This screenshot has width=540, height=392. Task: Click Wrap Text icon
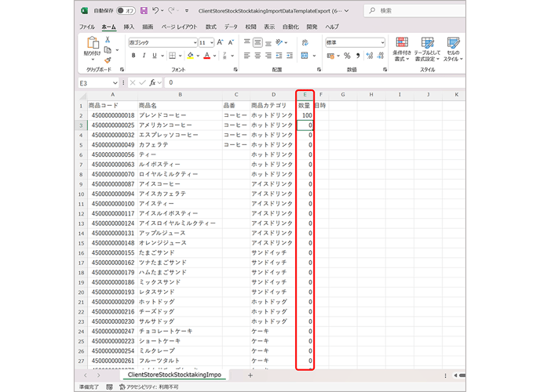point(305,42)
